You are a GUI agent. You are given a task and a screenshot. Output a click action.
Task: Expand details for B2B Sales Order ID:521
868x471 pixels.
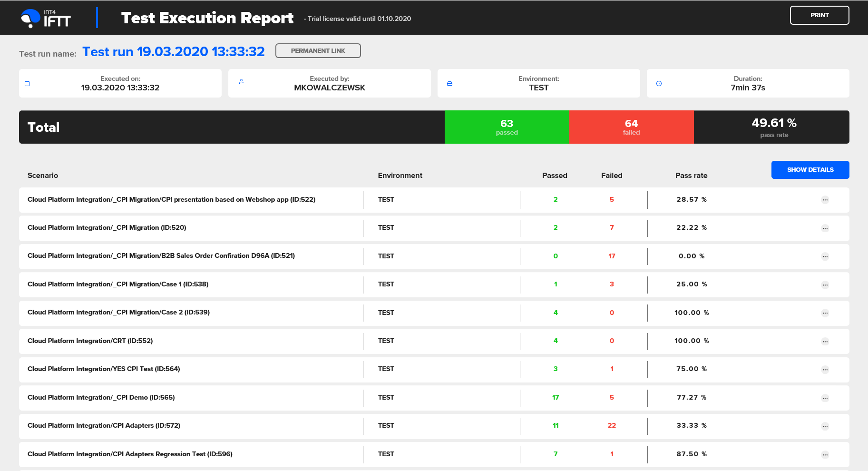(x=825, y=256)
